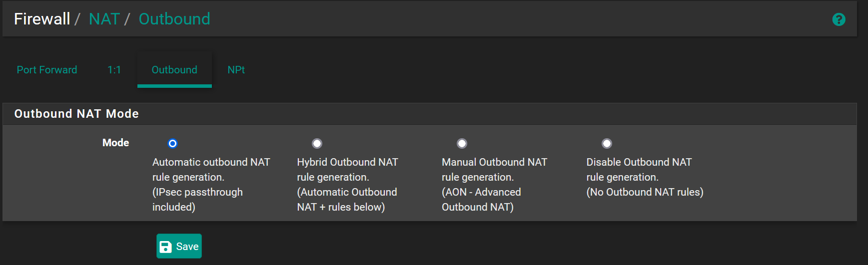Select Hybrid Outbound NAT radio button

317,144
